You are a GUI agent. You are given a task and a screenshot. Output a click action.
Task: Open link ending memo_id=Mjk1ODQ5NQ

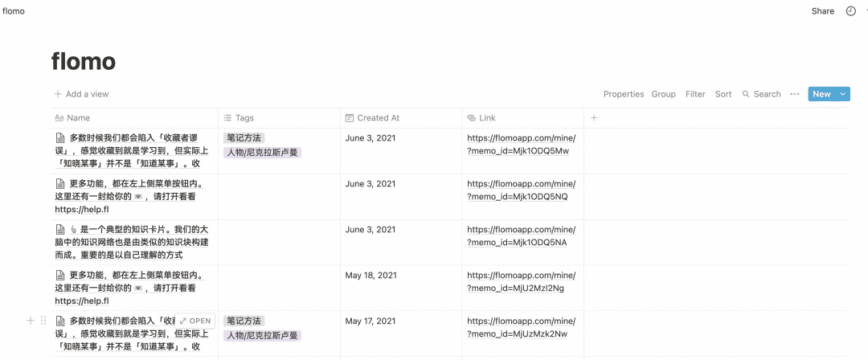[x=522, y=190]
